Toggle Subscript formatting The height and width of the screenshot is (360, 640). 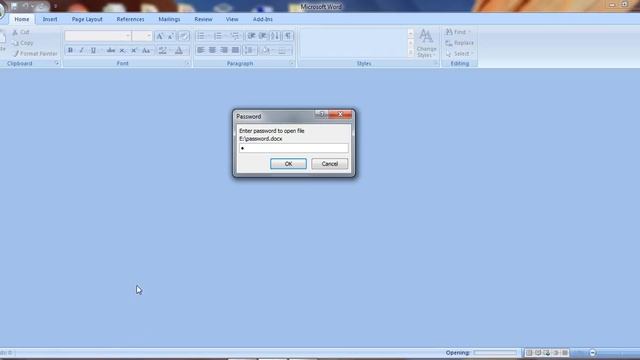[x=122, y=50]
